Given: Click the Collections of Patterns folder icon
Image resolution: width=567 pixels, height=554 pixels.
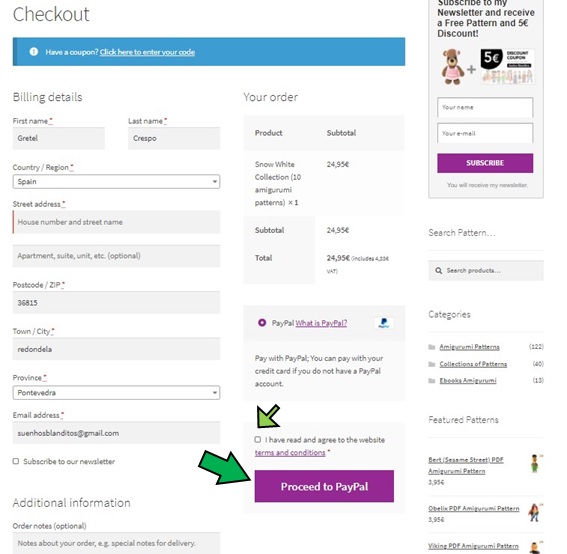Looking at the screenshot, I should point(432,364).
